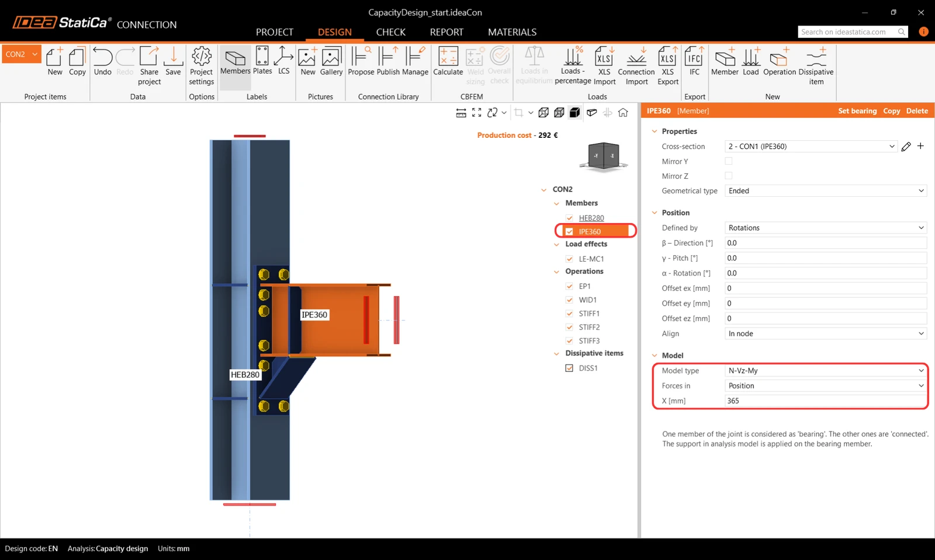The image size is (935, 560).
Task: Click Loads - percentage
Action: pos(573,66)
